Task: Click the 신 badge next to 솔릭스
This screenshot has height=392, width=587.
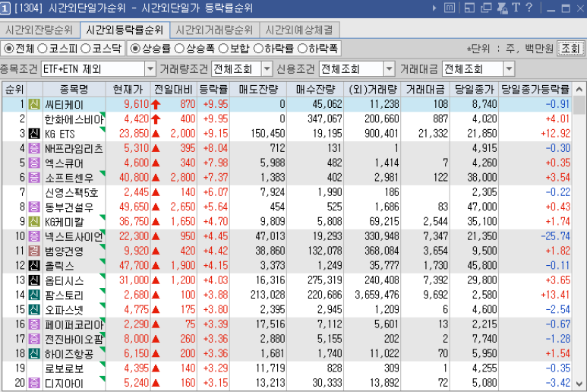Action: pos(34,265)
